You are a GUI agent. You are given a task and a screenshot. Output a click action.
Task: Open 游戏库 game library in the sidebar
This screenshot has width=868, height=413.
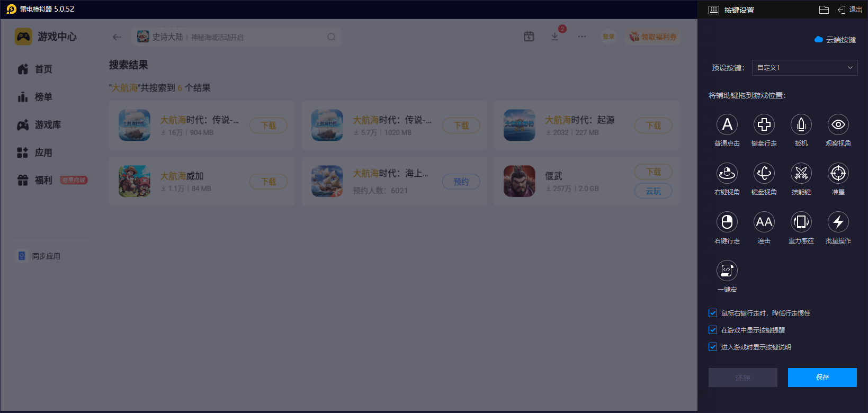point(39,125)
